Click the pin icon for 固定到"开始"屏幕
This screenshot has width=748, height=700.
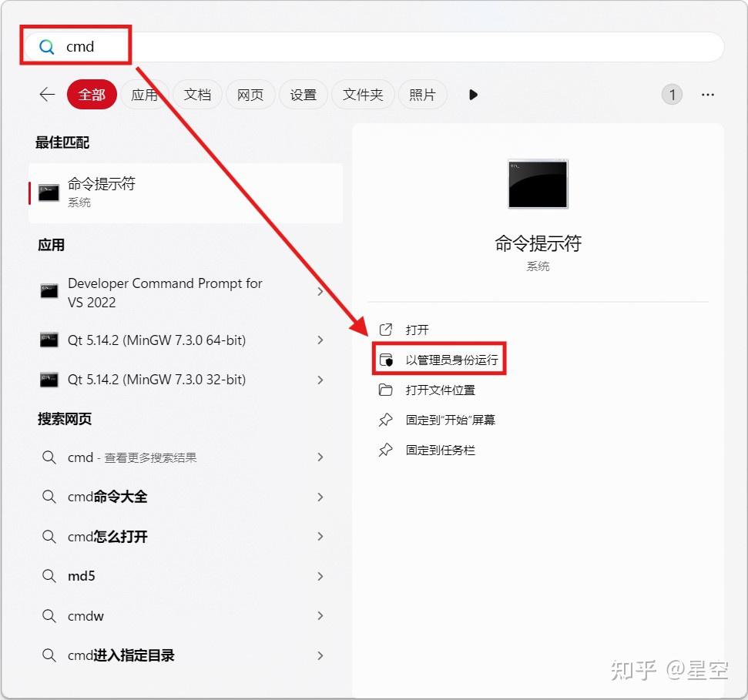tap(385, 420)
